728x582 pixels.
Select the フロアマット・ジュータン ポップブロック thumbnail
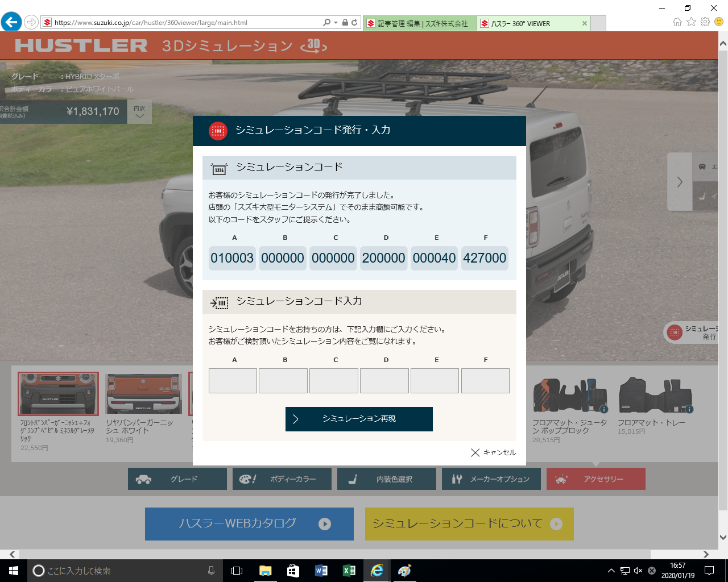tap(570, 395)
